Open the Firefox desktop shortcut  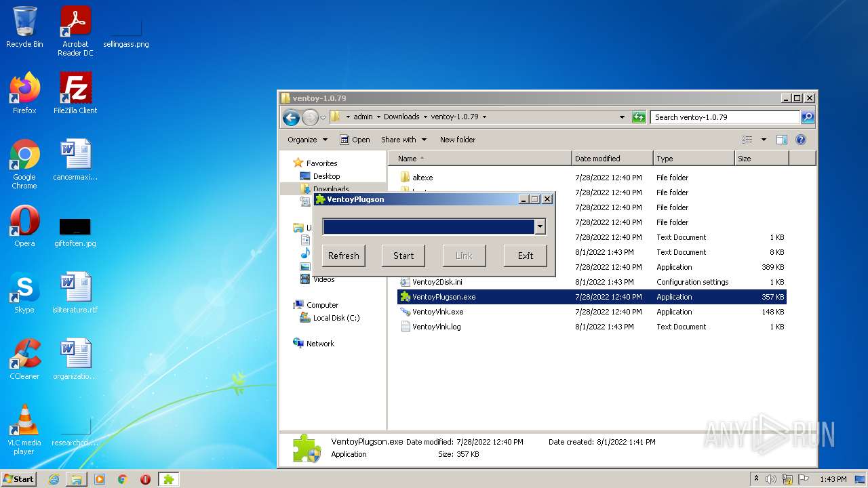tap(24, 94)
